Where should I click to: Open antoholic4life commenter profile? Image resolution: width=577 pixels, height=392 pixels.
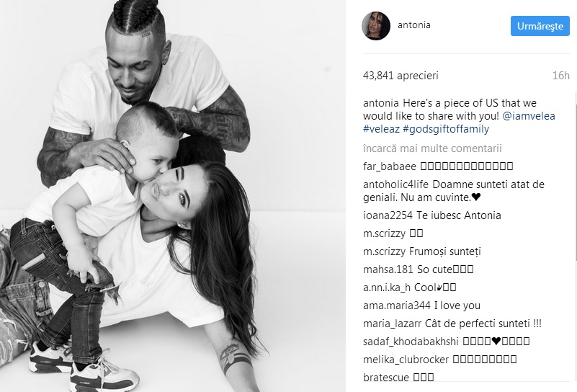pyautogui.click(x=396, y=184)
